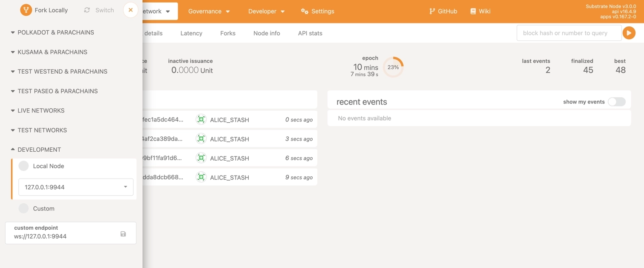Click the block hash query input field
Image resolution: width=644 pixels, height=268 pixels.
(x=569, y=33)
